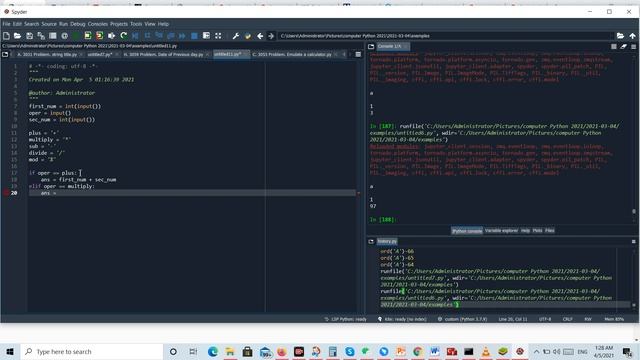Viewport: 640px width, 360px height.
Task: Open the Consoles menu
Action: point(98,24)
